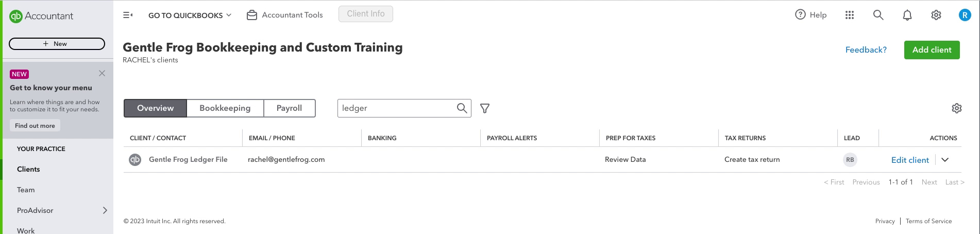Open the apps grid icon
Viewport: 980px width, 234px height.
[x=850, y=15]
